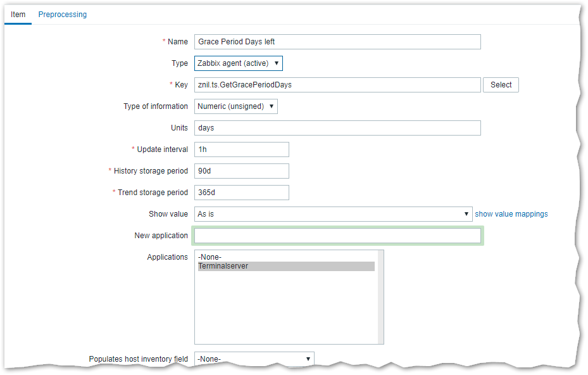Open the Show value dropdown
This screenshot has width=588, height=375.
(333, 214)
